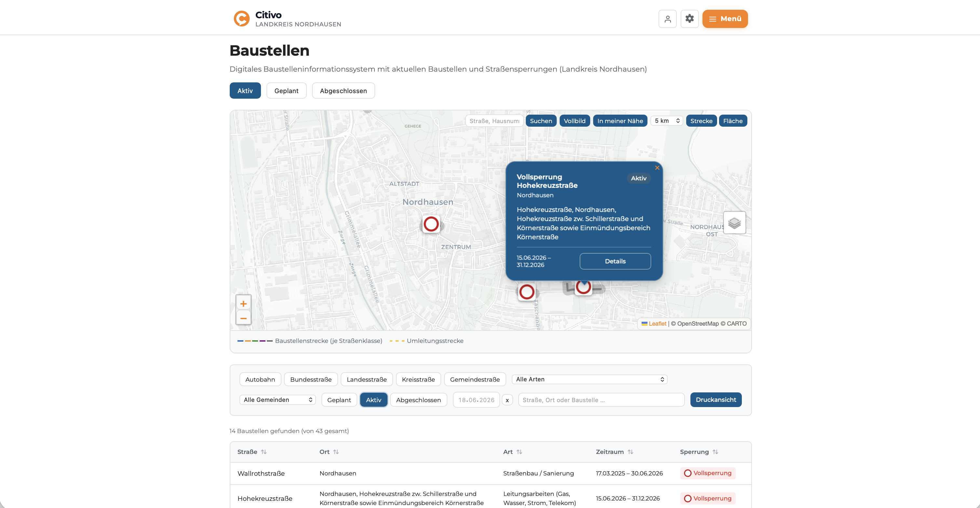980x508 pixels.
Task: Select the Vollsperrung marker near Taschenberg street
Action: click(x=527, y=292)
